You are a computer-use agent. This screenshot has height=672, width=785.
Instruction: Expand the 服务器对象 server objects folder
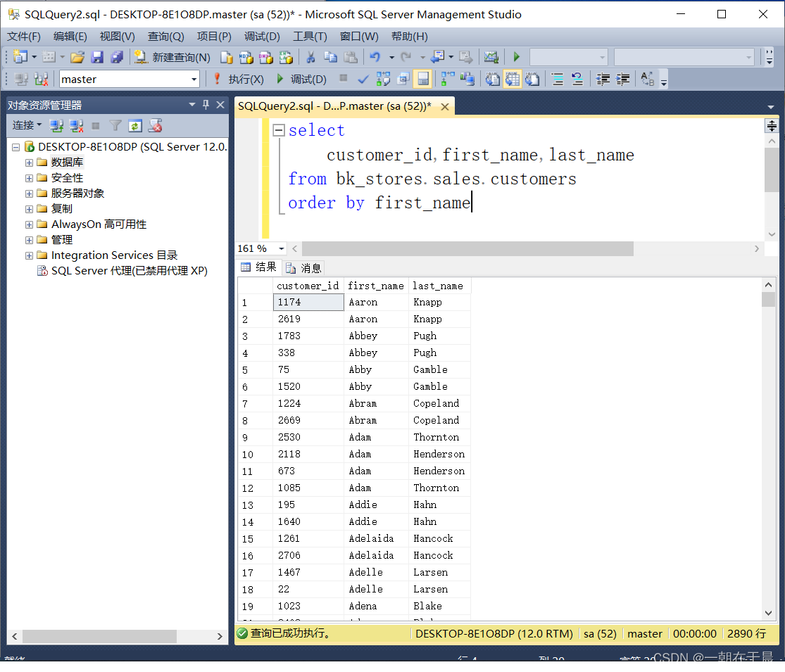(29, 194)
